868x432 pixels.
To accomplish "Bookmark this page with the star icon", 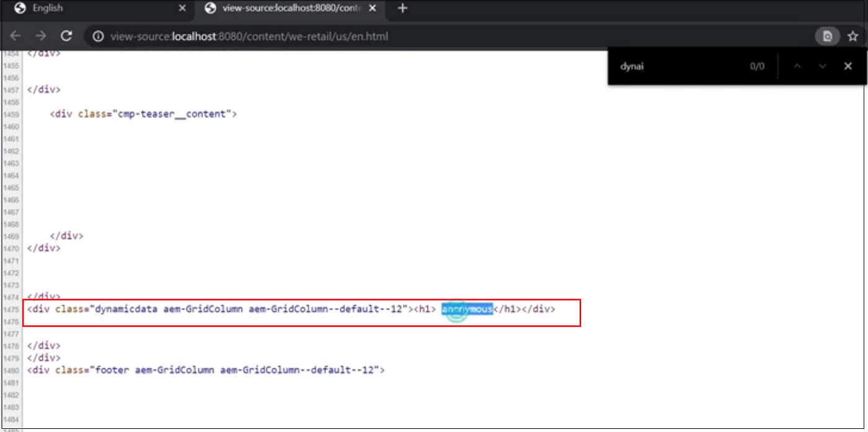I will point(852,36).
